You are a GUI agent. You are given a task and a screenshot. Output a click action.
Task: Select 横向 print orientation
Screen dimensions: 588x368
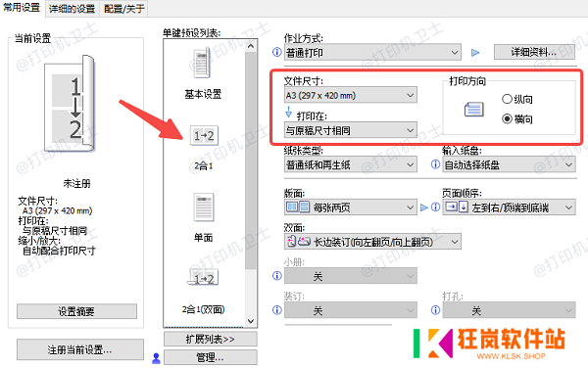tap(507, 119)
